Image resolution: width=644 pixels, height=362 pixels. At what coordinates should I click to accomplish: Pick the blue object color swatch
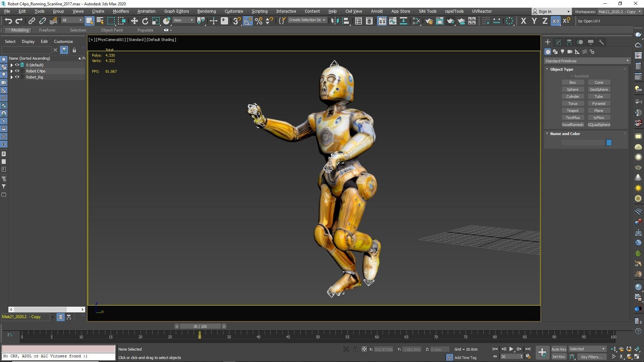(x=609, y=143)
